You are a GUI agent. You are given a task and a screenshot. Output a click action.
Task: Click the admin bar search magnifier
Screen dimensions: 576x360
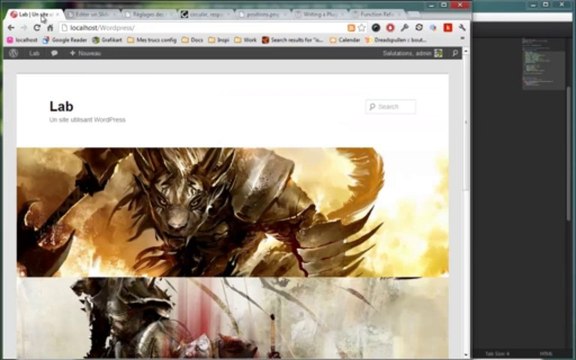click(x=455, y=53)
